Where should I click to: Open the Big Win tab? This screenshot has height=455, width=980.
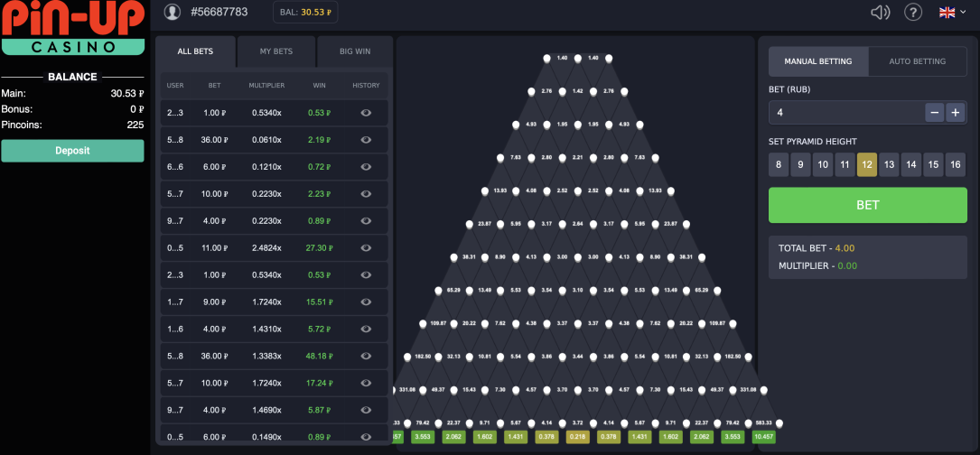coord(355,51)
